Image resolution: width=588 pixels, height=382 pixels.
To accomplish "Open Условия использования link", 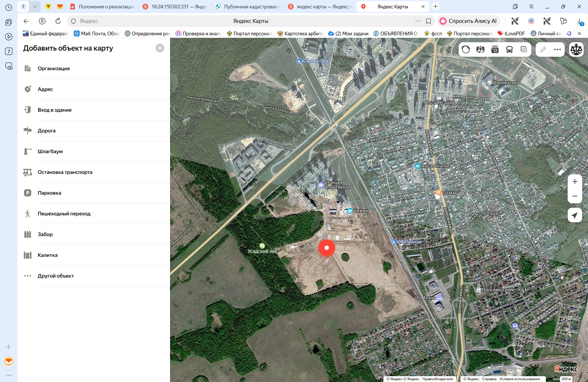I will click(x=520, y=379).
